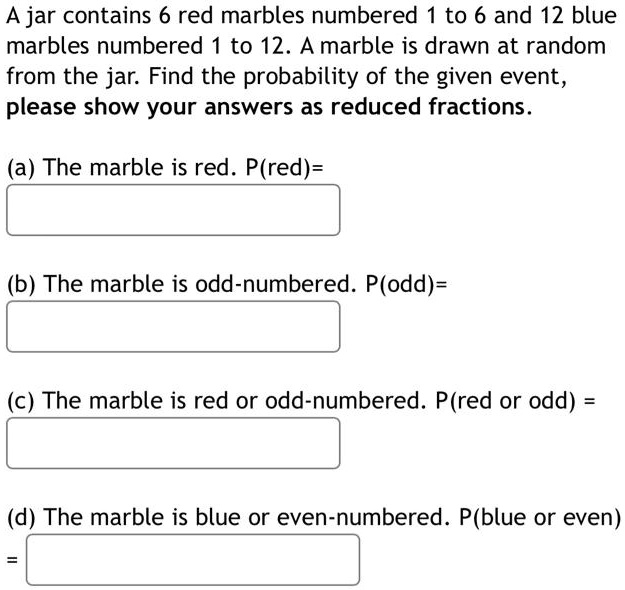
Task: Focus the P(red or odd) answer field
Action: coord(173,442)
